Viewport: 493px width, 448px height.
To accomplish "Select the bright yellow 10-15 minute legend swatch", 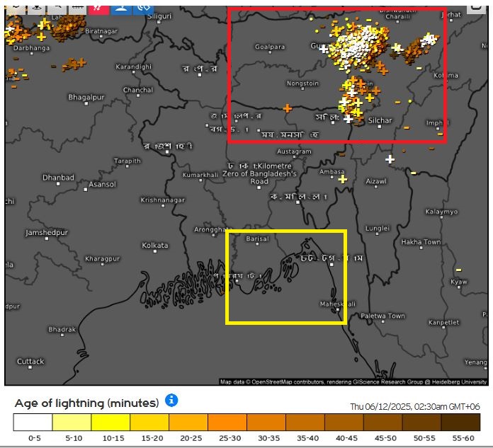I will point(110,422).
